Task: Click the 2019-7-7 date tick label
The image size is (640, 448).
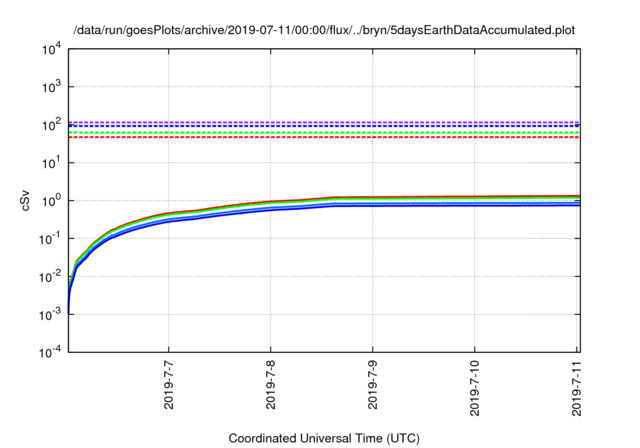Action: tap(168, 385)
